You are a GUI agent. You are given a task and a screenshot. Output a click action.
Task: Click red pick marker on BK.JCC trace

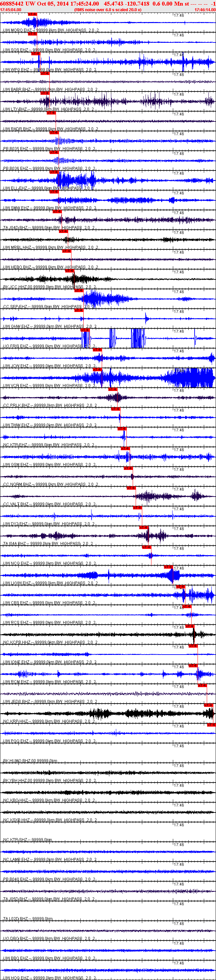click(x=70, y=271)
